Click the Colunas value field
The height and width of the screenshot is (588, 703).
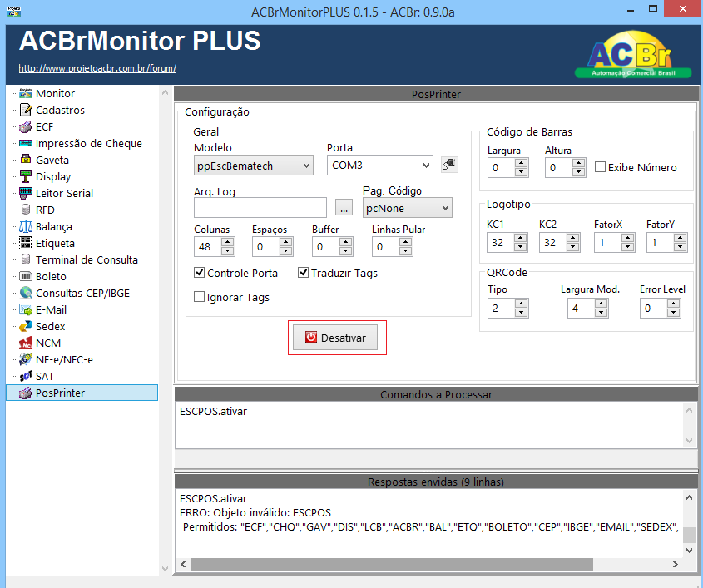coord(209,246)
